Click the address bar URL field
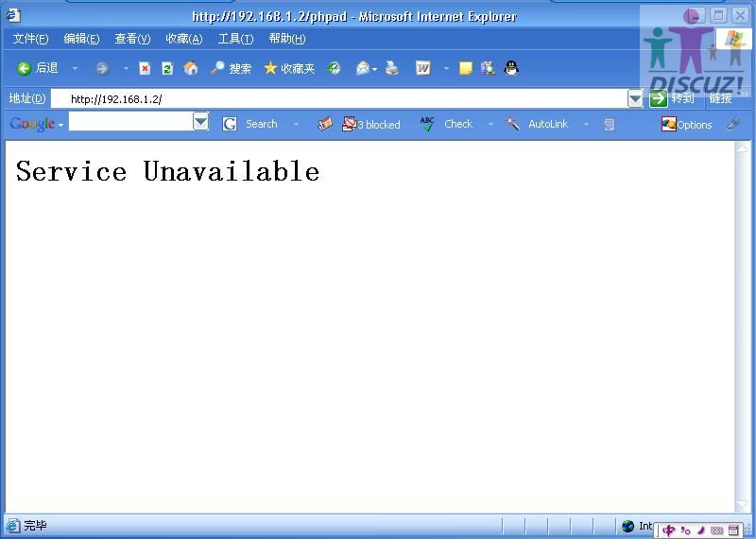 (338, 99)
